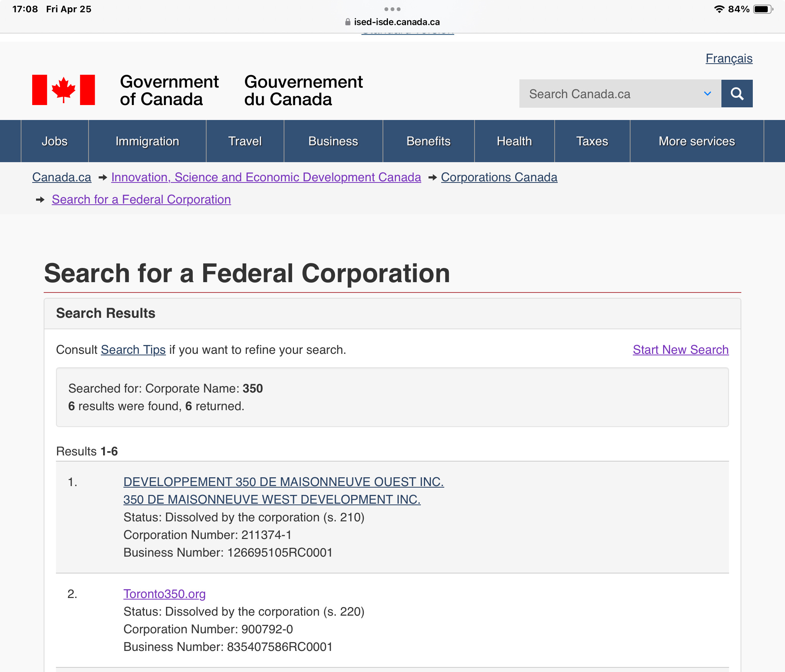785x672 pixels.
Task: Click the magnifying glass search button
Action: pos(737,94)
